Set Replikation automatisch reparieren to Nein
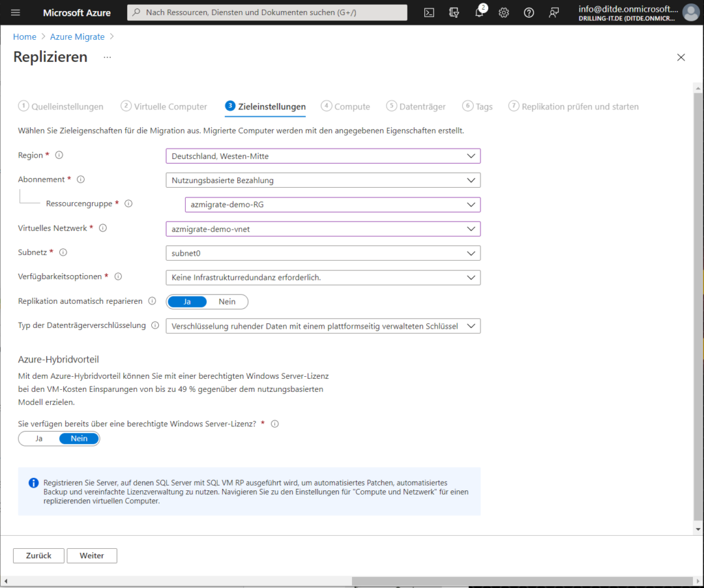This screenshot has height=588, width=704. click(x=227, y=301)
